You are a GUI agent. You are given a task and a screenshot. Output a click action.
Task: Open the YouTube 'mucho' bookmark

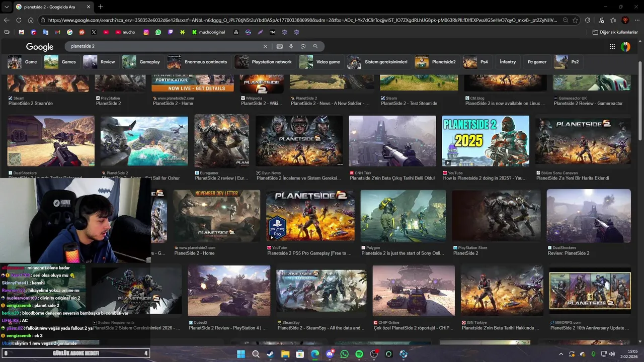click(x=125, y=32)
